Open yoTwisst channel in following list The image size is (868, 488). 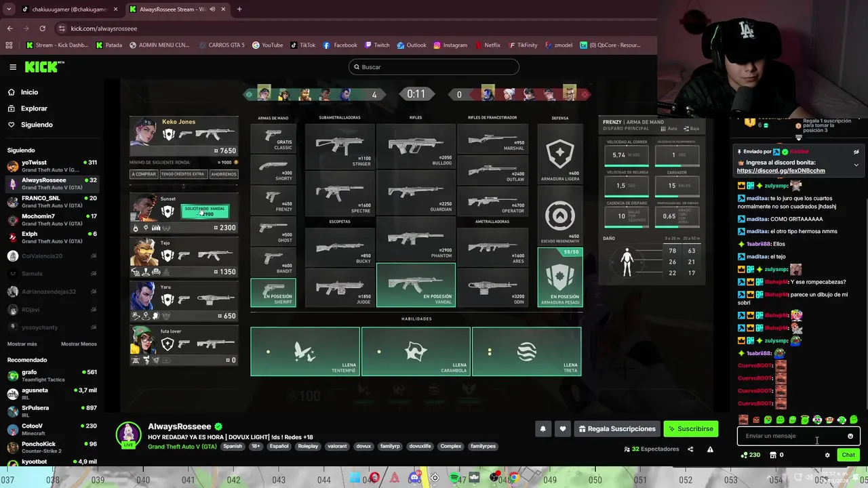[52, 166]
